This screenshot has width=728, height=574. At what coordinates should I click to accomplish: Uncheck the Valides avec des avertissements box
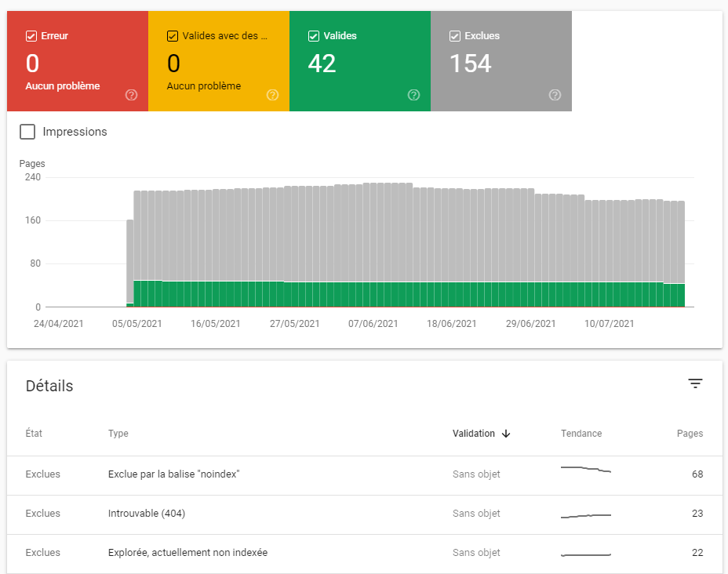(173, 35)
